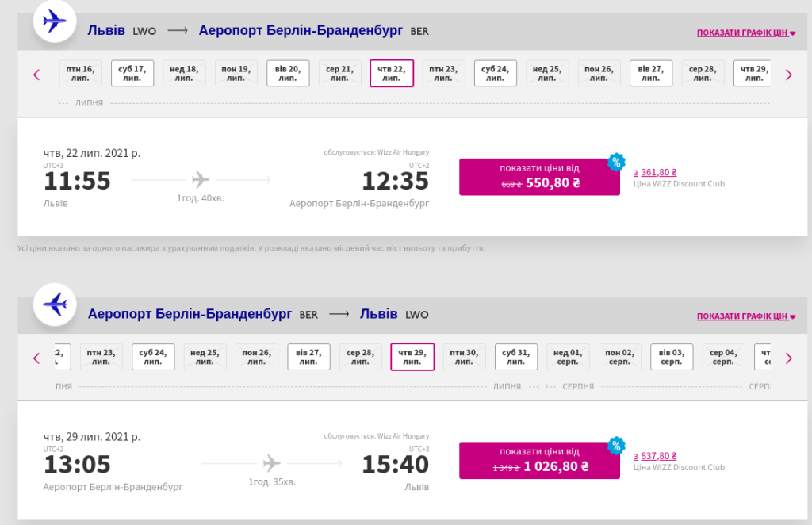
Task: Click the discount percent badge on 1 026,80 ₴ price
Action: coord(616,445)
